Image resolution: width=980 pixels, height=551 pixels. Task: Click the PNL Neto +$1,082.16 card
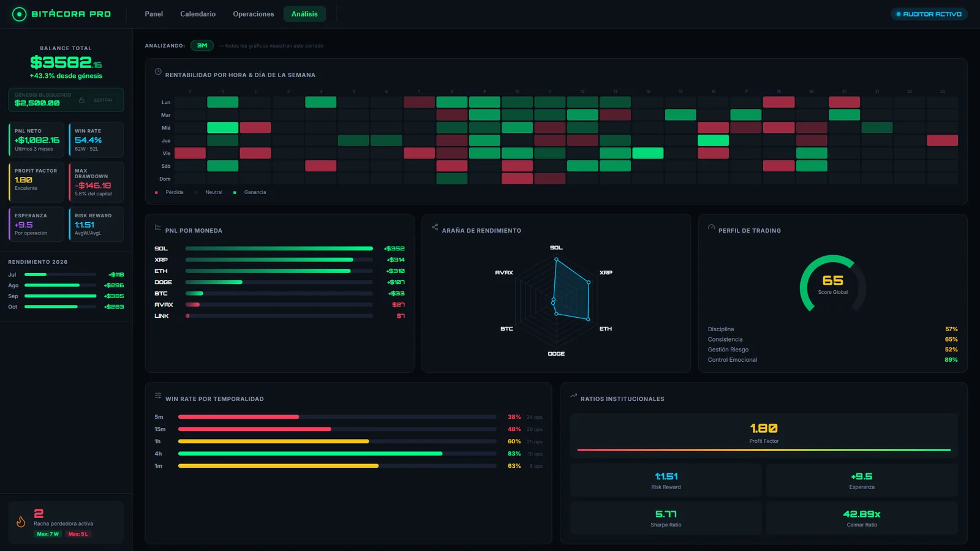point(36,140)
